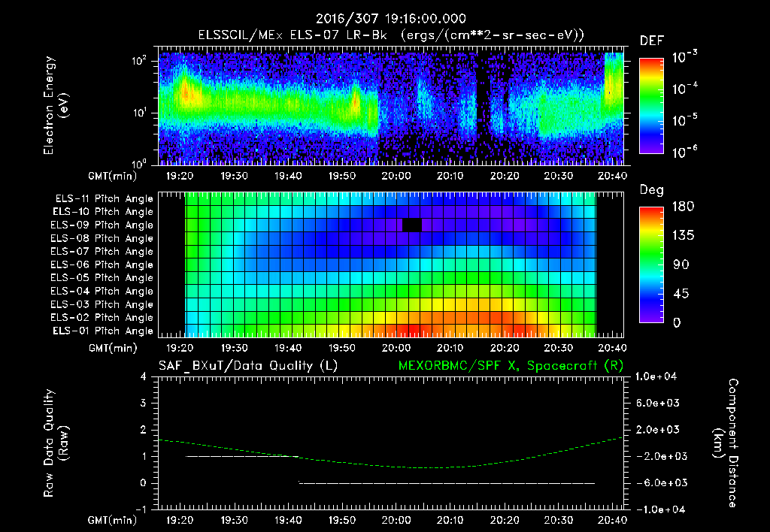
Task: Click the GMT(min) label under spectrogram
Action: (113, 176)
